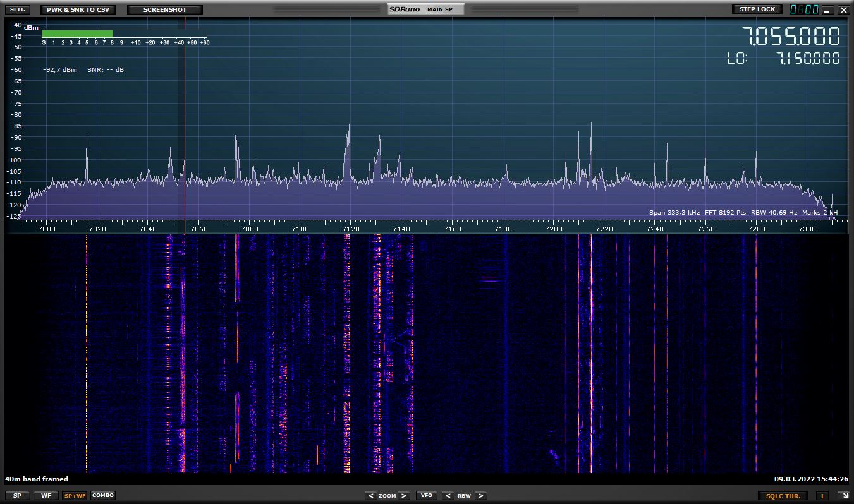Click PWR & SNR TO CSV button
The width and height of the screenshot is (854, 504).
tap(78, 9)
